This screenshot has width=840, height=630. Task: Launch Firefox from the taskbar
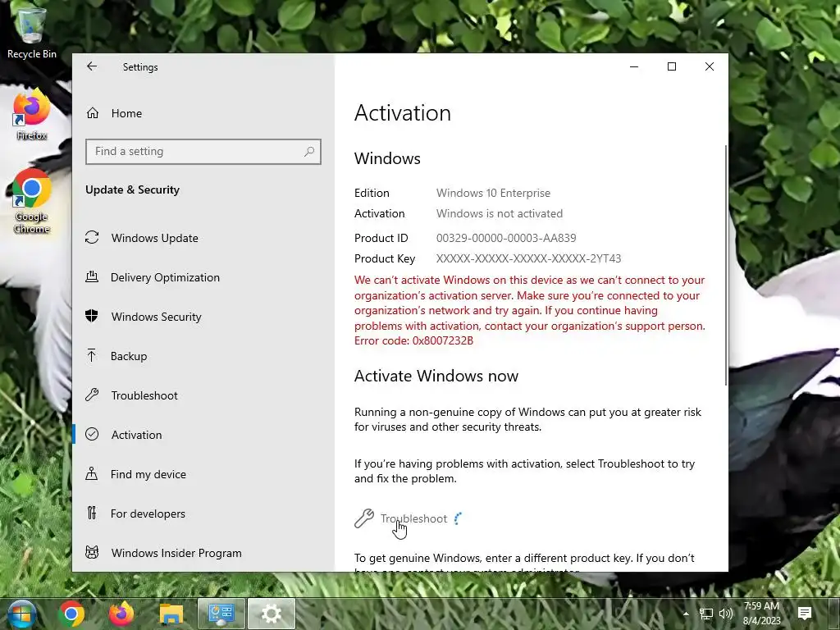(121, 614)
